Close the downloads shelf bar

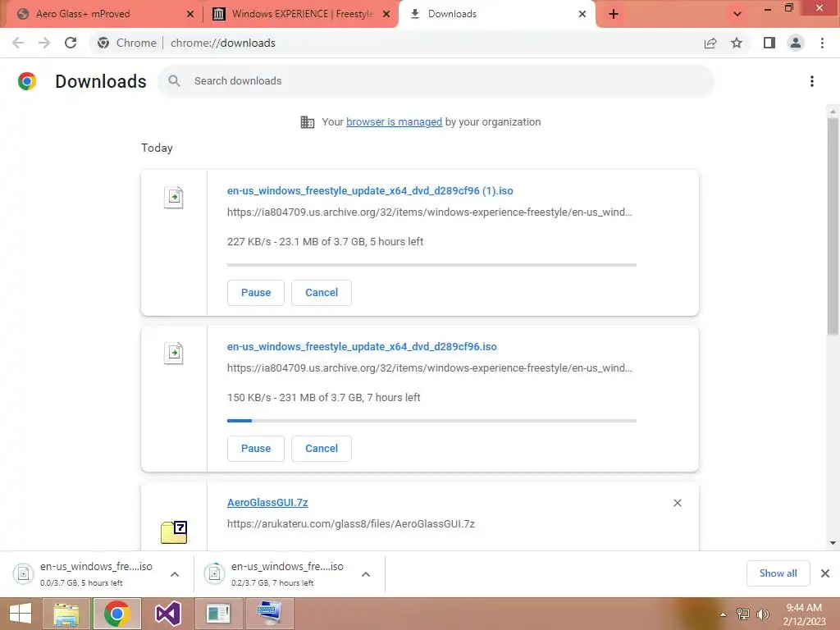825,573
